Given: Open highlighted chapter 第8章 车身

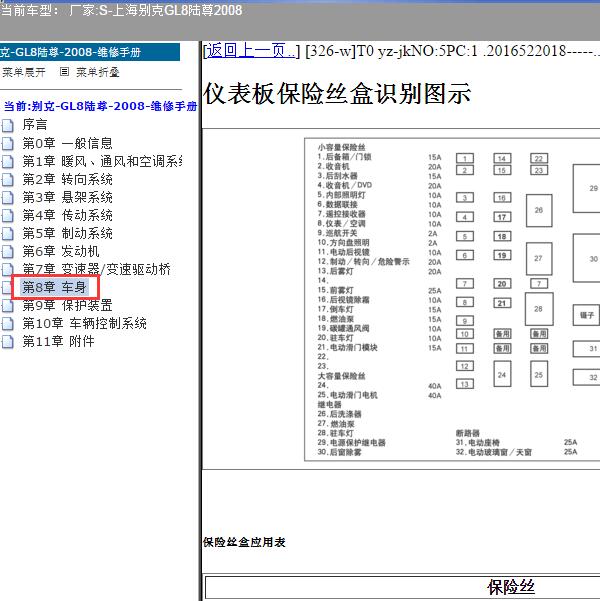Looking at the screenshot, I should pos(54,287).
